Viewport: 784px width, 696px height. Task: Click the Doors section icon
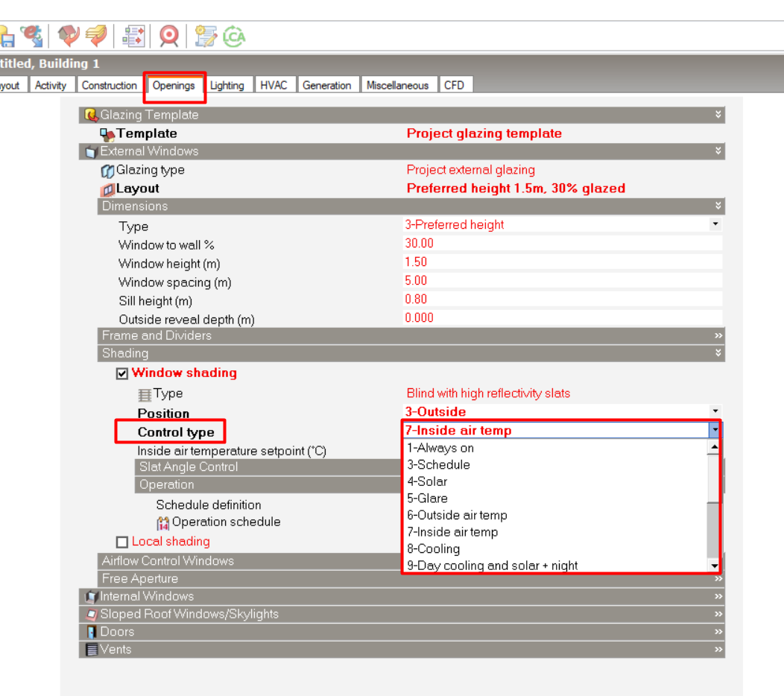pos(92,632)
